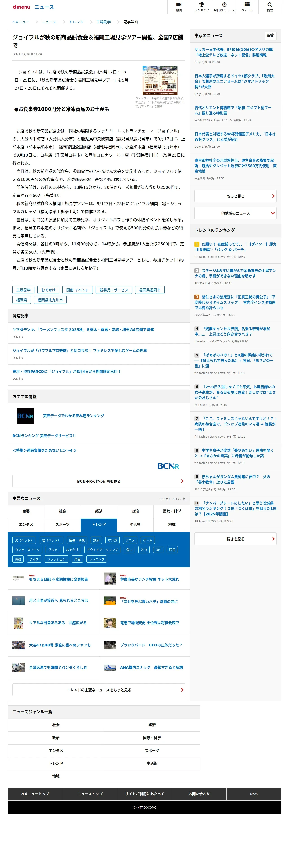Click ニューストップ in the footer
Screen dimensions: 289x868
pyautogui.click(x=90, y=794)
